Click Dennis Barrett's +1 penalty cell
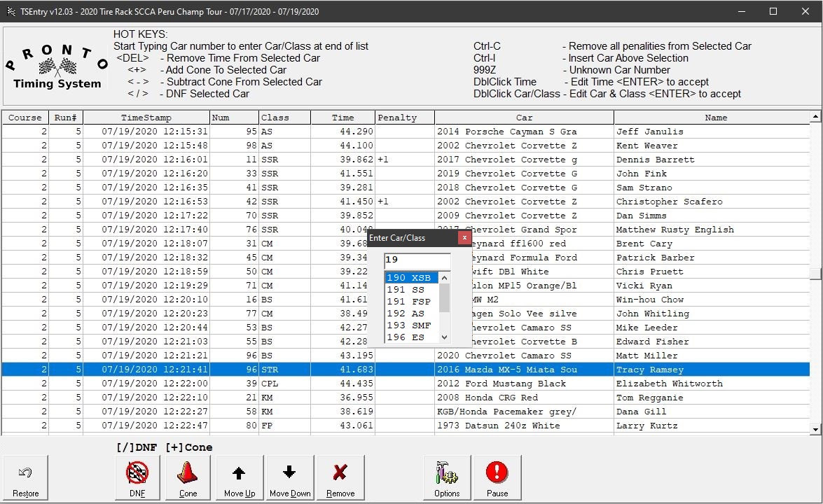823x504 pixels. pos(405,160)
